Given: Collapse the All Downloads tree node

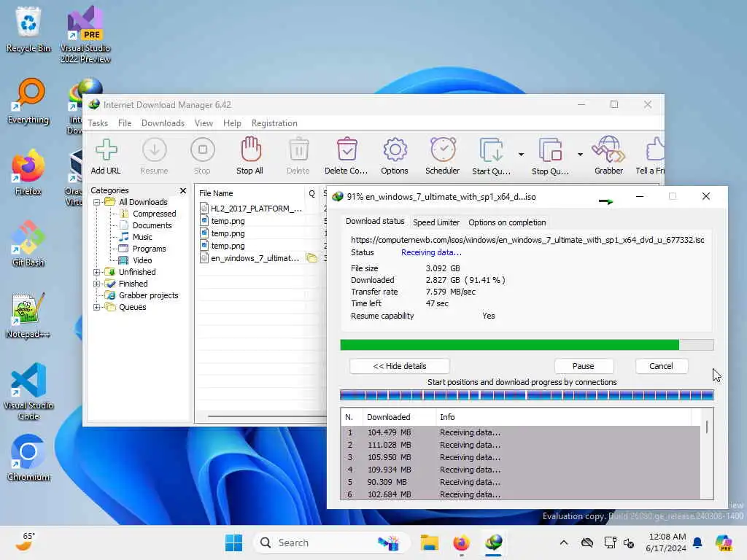Looking at the screenshot, I should [97, 202].
